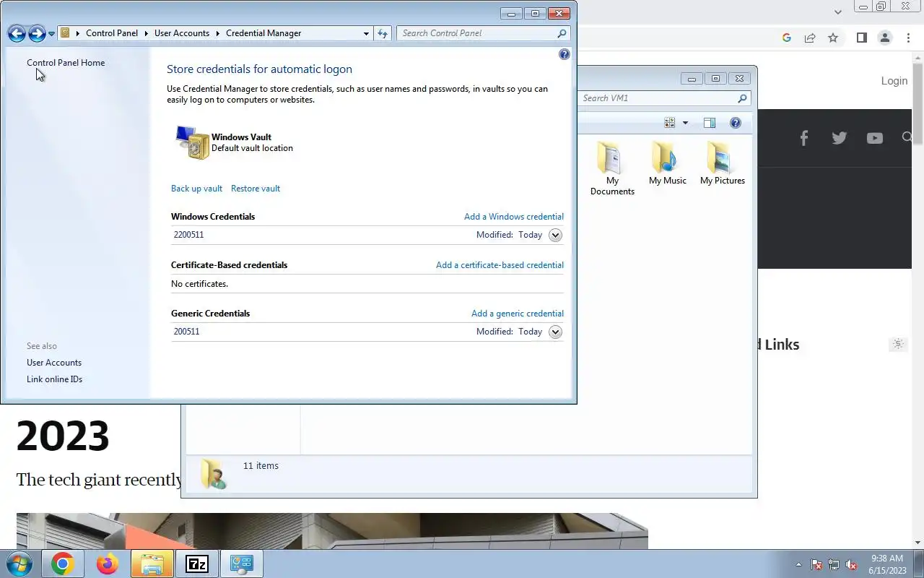Select the 2200511 credential entry
This screenshot has height=578, width=924.
367,235
